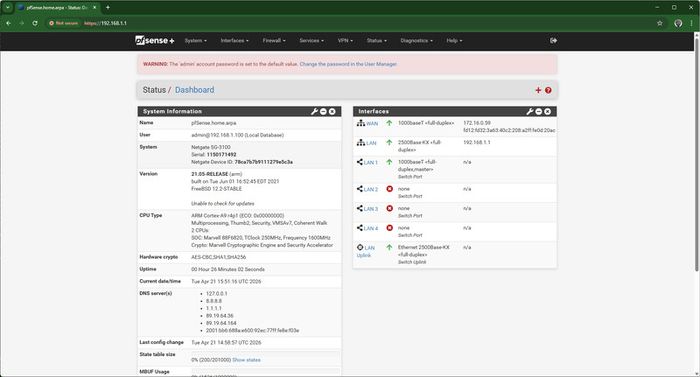Click the WAN address 172.16.0.58
This screenshot has width=700, height=377.
pos(477,123)
